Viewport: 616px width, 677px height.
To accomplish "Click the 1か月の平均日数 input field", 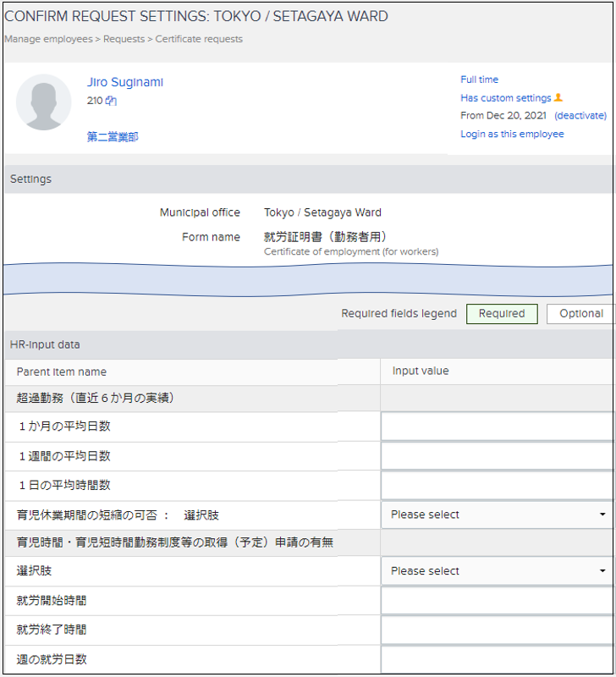I will [498, 427].
